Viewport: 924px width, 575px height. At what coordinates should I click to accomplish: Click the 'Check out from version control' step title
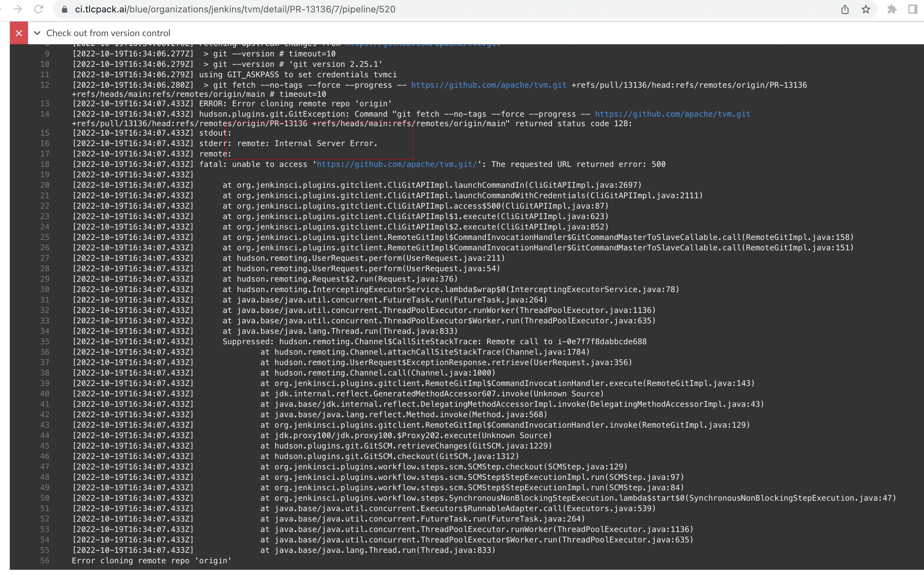click(x=108, y=33)
